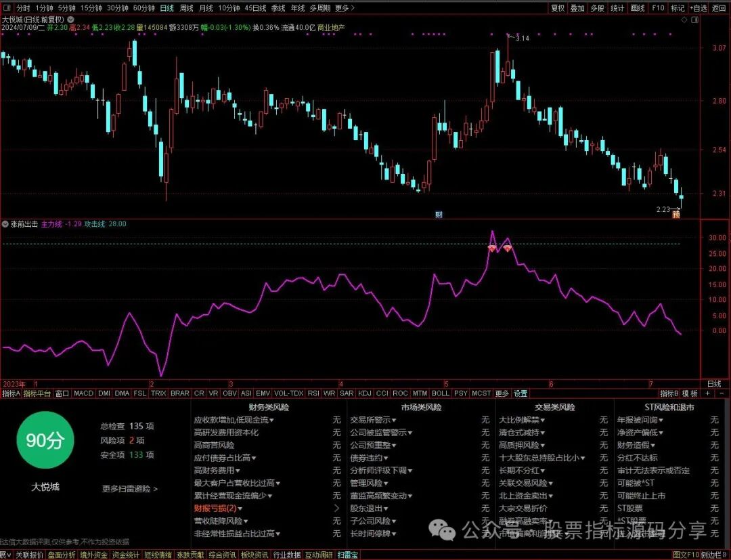Click the 叠加 overlay button
731x560 pixels.
(x=577, y=8)
